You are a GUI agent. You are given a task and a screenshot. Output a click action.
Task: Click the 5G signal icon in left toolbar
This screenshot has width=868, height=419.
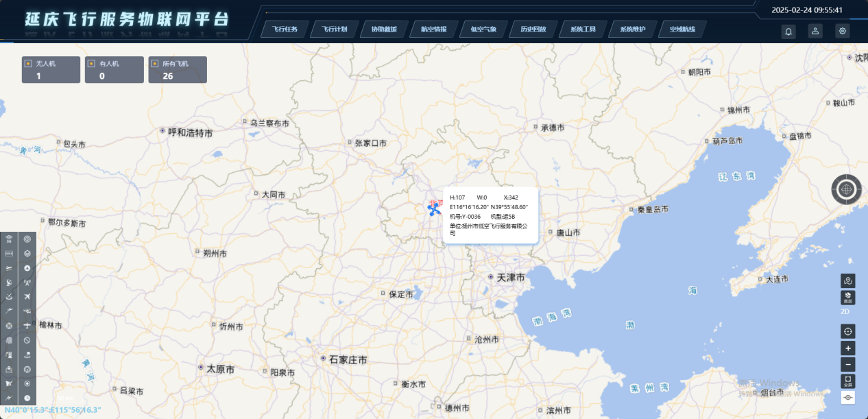coord(10,239)
